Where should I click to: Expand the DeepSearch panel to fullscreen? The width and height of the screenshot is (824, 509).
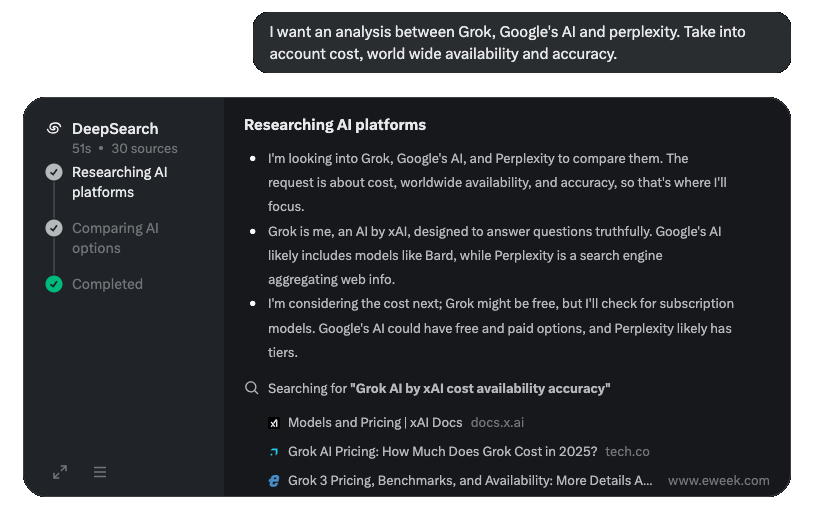(x=60, y=472)
